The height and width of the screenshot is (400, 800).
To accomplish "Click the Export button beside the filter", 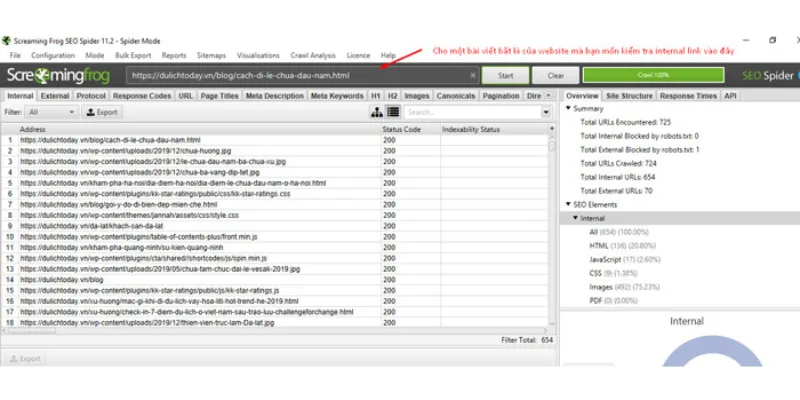I will click(x=102, y=112).
